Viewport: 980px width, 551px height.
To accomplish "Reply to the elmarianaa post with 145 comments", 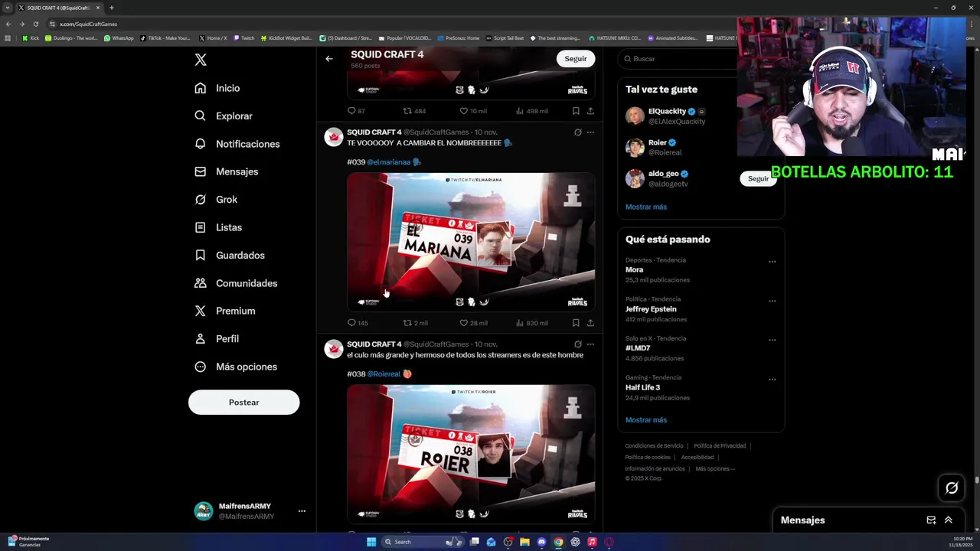I will point(358,323).
